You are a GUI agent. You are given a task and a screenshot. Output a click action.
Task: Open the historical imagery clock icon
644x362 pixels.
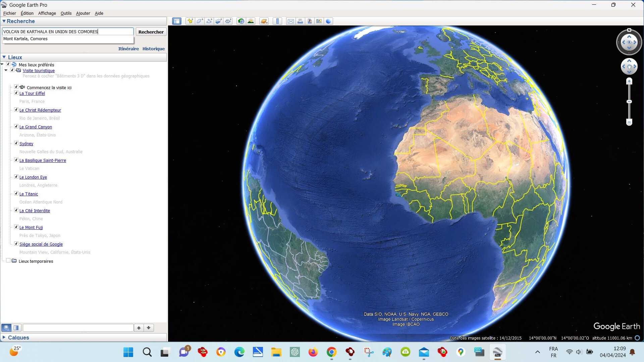click(x=241, y=21)
